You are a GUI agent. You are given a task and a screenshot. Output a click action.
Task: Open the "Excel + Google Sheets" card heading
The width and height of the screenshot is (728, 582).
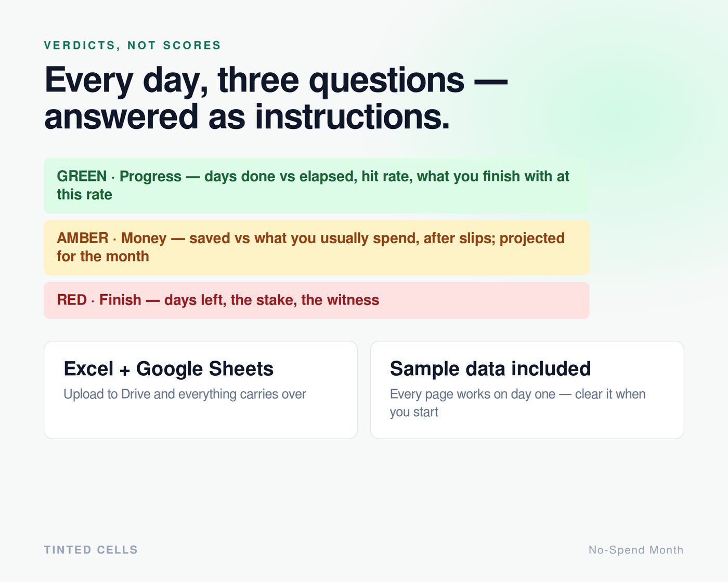pyautogui.click(x=168, y=368)
